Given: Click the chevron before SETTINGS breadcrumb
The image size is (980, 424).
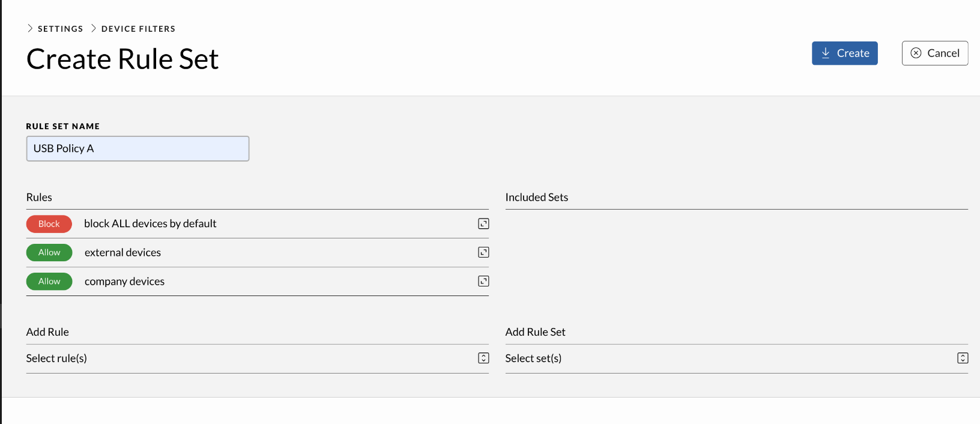Looking at the screenshot, I should coord(30,28).
